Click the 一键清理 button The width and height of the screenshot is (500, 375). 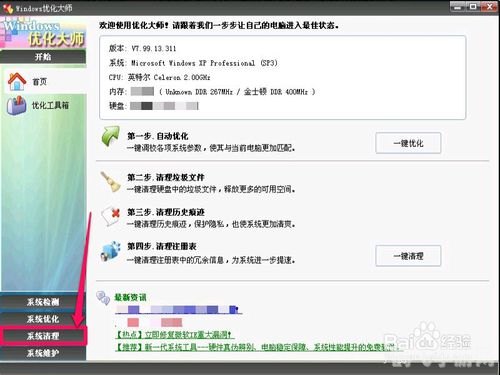[x=408, y=256]
